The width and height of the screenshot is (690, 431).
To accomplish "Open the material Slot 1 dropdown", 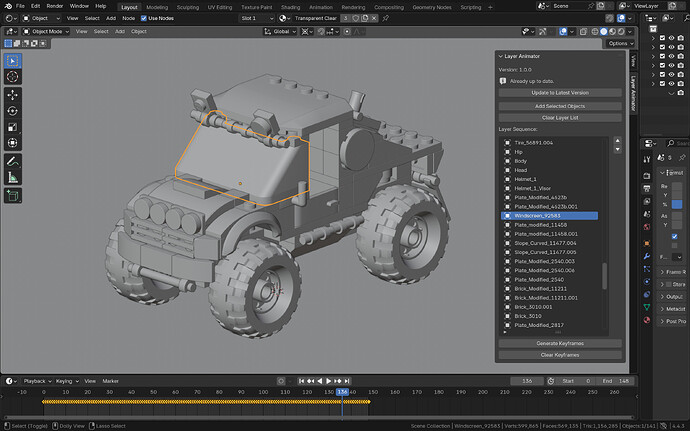I will coord(257,18).
